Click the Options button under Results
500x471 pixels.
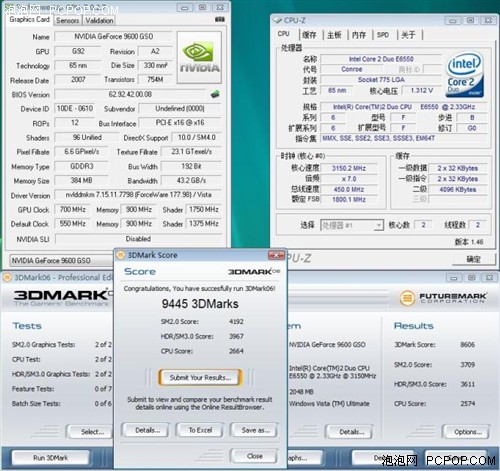(467, 432)
